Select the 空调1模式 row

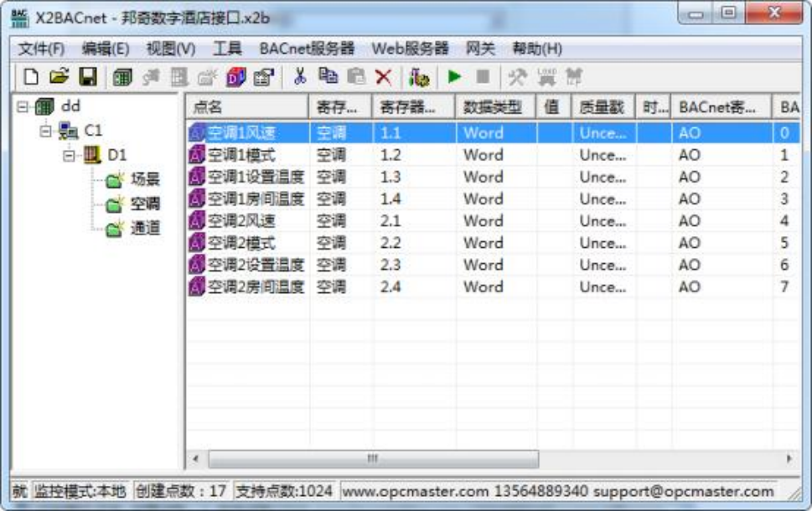point(492,155)
